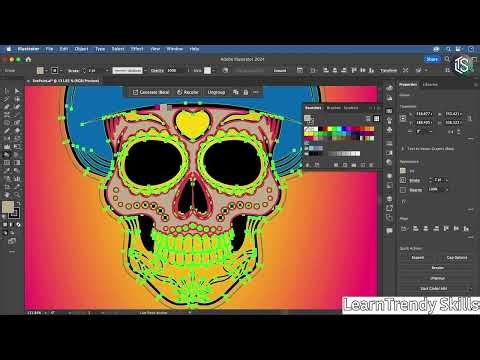
Task: Click Start Global Edit button
Action: click(434, 289)
